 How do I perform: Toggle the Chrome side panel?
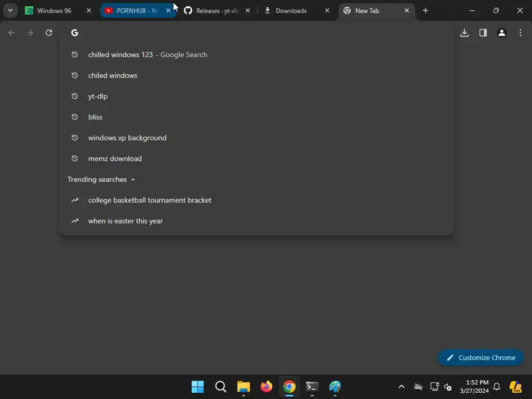pyautogui.click(x=483, y=33)
